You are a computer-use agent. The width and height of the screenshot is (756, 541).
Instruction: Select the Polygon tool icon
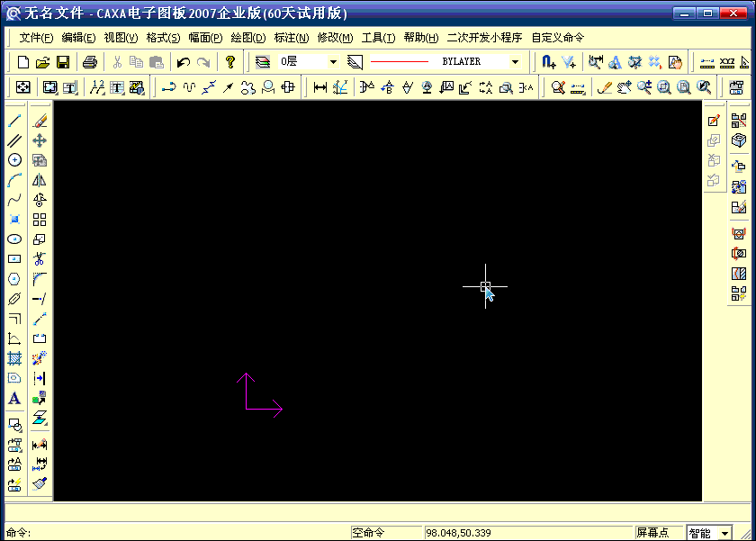(14, 279)
